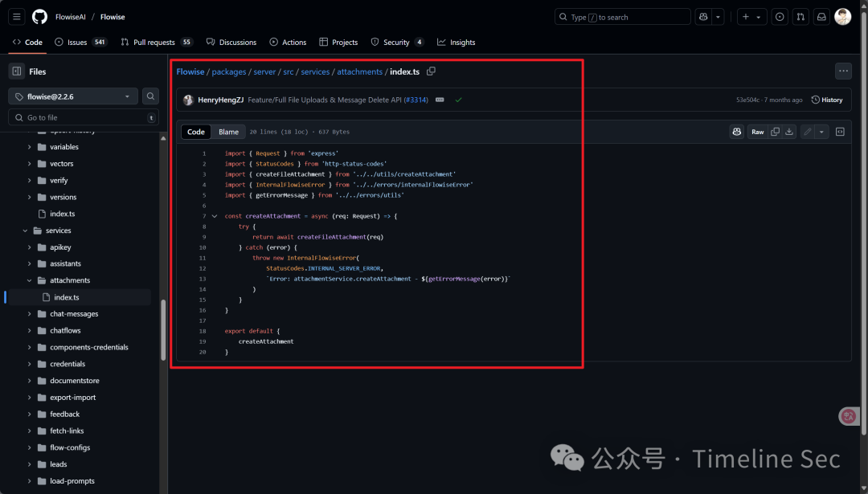Open the Insights tab
868x494 pixels.
coord(457,42)
